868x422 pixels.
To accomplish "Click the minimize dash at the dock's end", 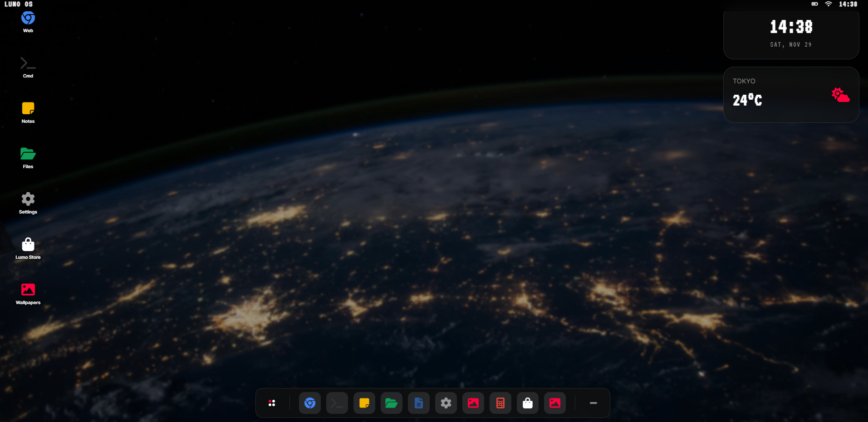I will point(593,403).
